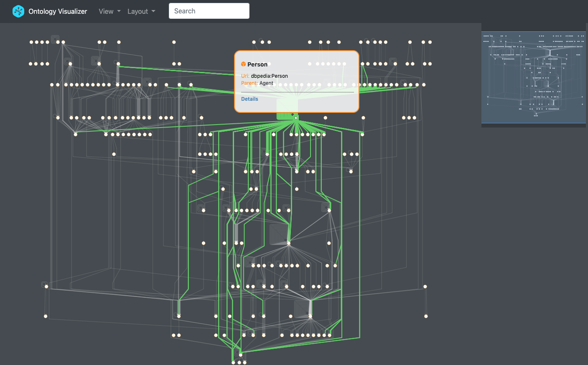This screenshot has width=588, height=365.
Task: Click the orange cube icon beside Person
Action: coord(243,64)
